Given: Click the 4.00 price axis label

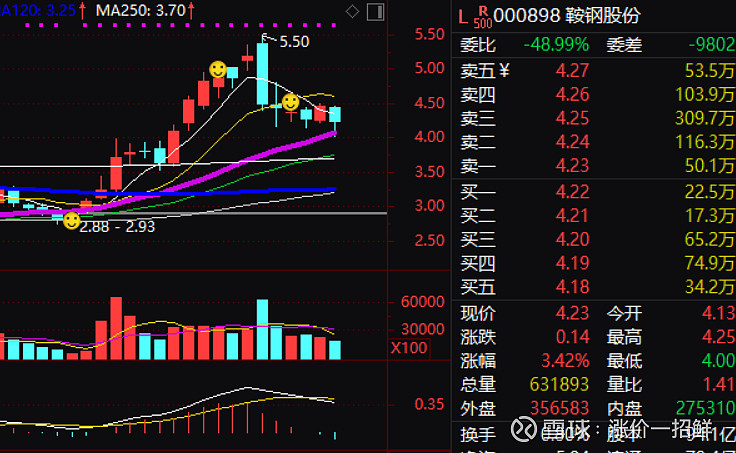Looking at the screenshot, I should tap(429, 137).
